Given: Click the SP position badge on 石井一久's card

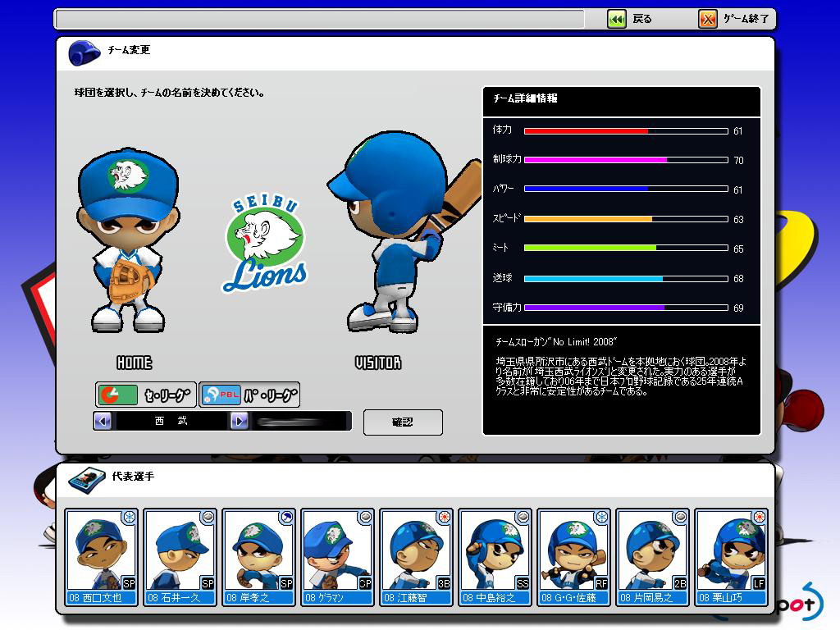Looking at the screenshot, I should pos(208,583).
